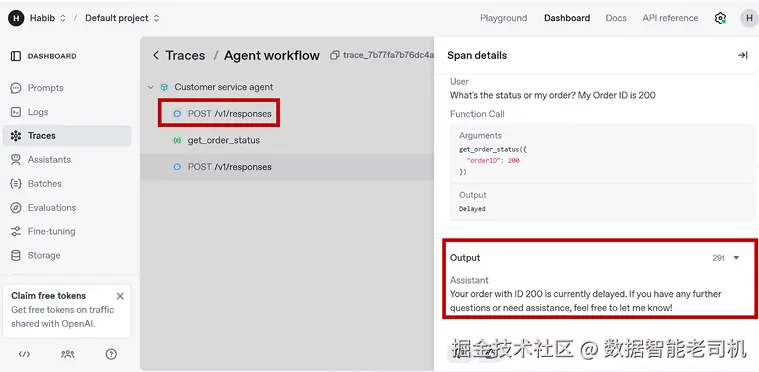
Task: Go back using the Traces chevron arrow
Action: pos(156,56)
